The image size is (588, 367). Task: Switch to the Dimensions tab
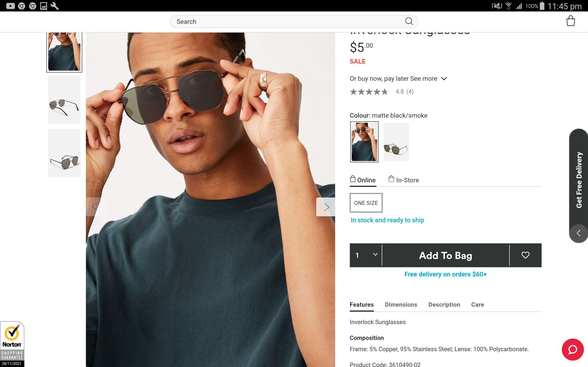[401, 305]
